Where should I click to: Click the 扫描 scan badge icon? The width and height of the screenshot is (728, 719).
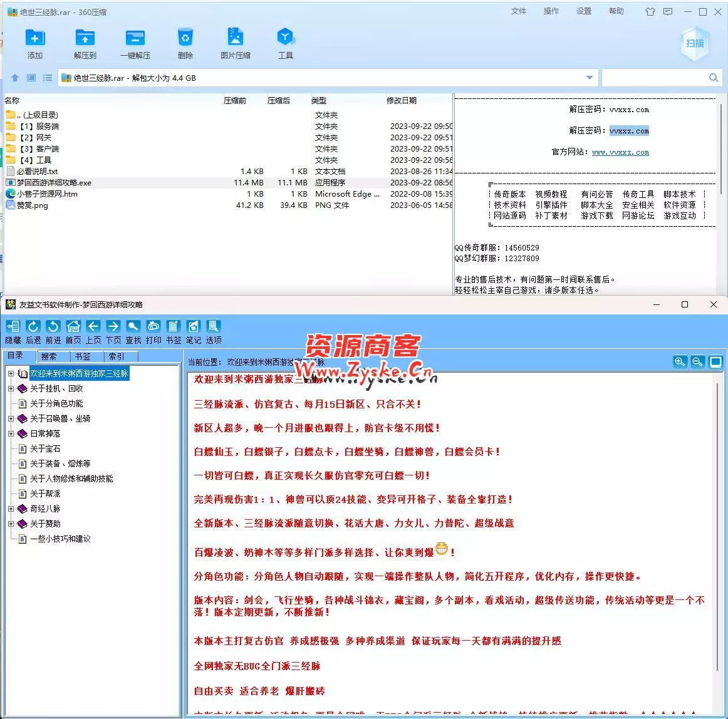pyautogui.click(x=695, y=43)
